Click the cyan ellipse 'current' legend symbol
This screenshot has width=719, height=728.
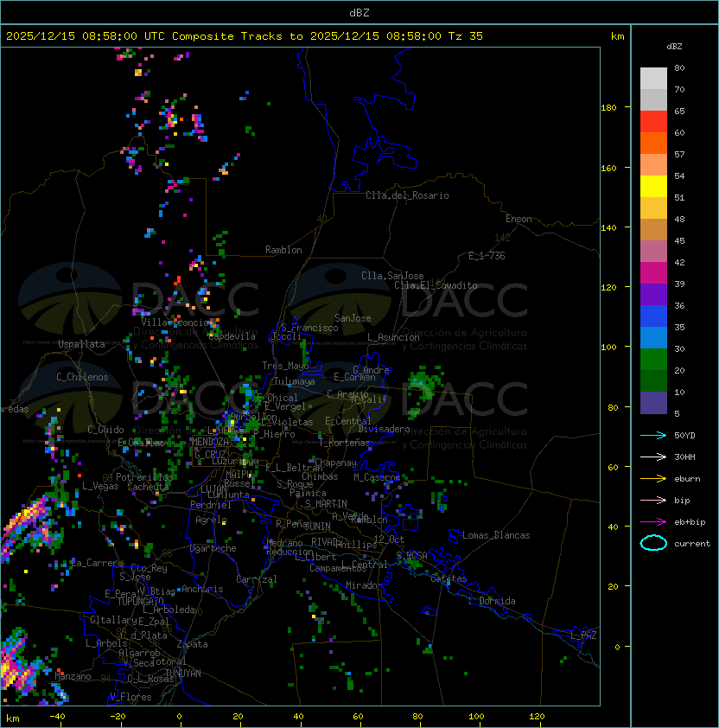[653, 543]
